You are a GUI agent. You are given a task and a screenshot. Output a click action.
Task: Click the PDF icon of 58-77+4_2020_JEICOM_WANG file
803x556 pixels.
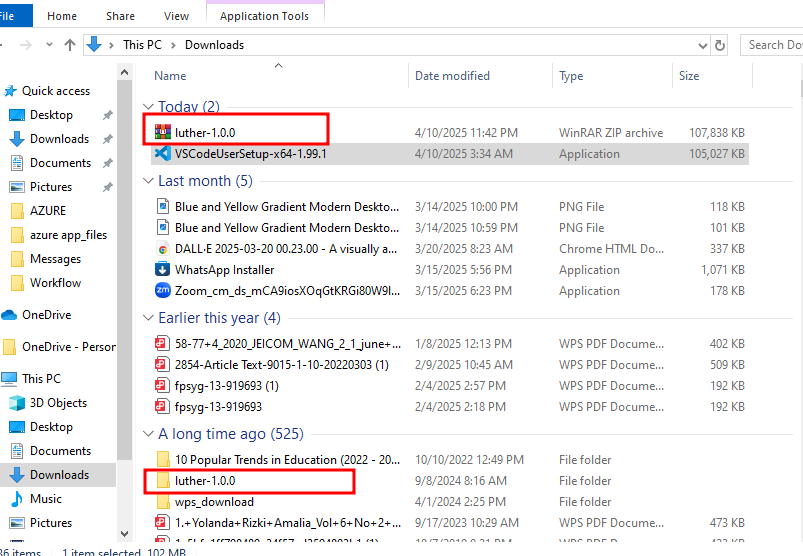pyautogui.click(x=163, y=343)
